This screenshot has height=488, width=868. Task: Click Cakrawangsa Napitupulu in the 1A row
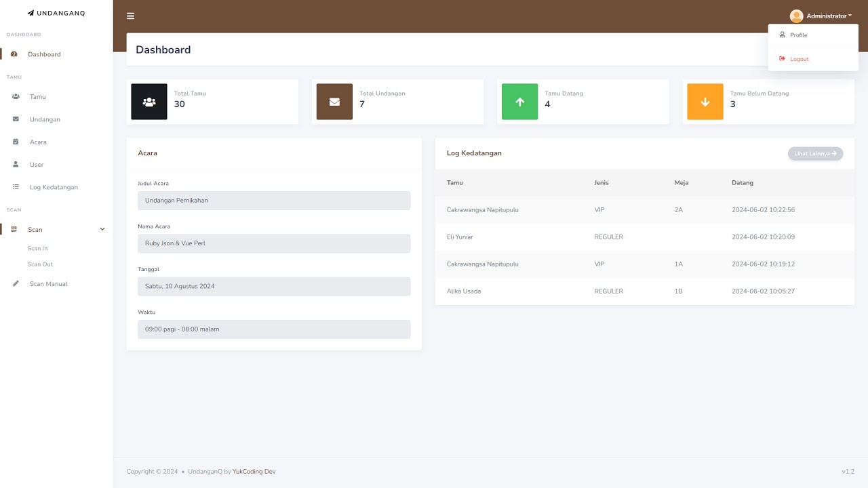click(x=483, y=264)
